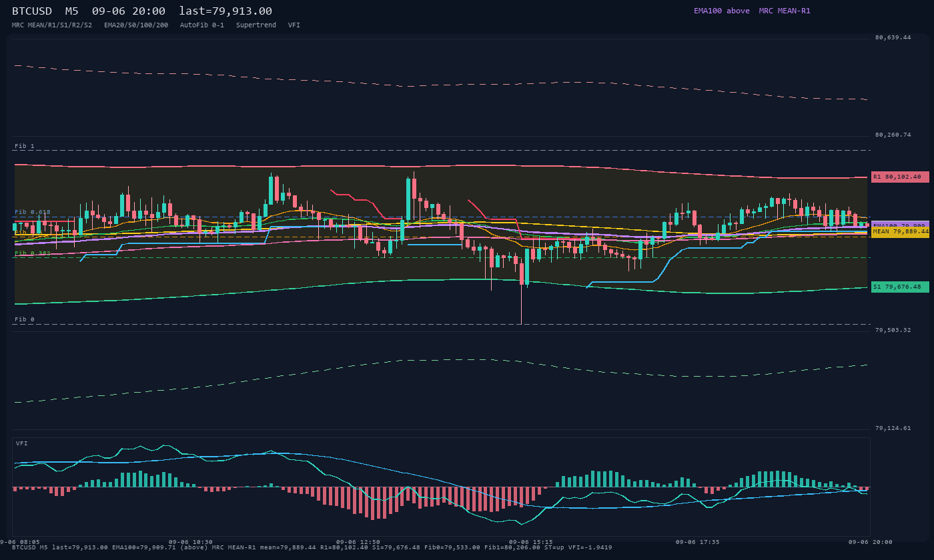Select the 80,260.74 price axis label
The height and width of the screenshot is (560, 934).
coord(893,135)
